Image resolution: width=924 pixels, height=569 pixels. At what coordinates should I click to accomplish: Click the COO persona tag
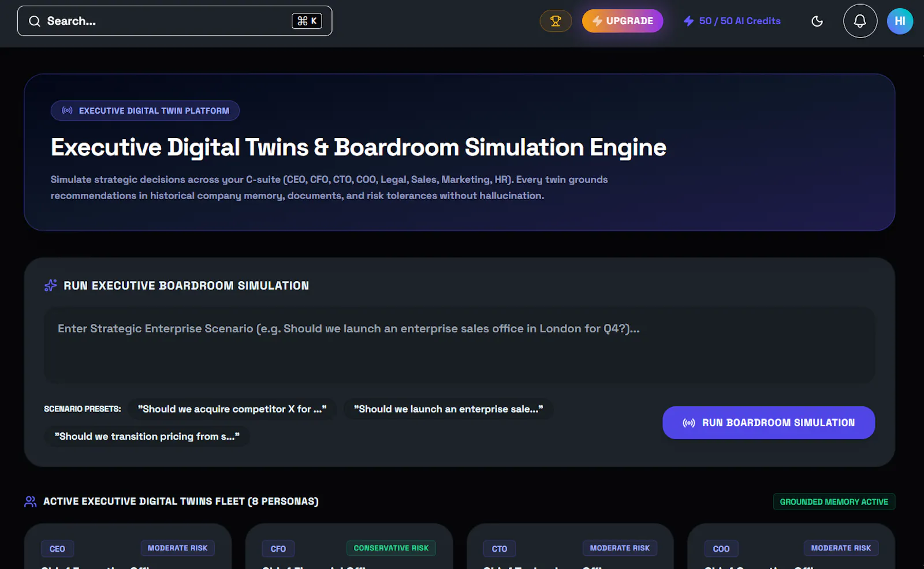(721, 549)
